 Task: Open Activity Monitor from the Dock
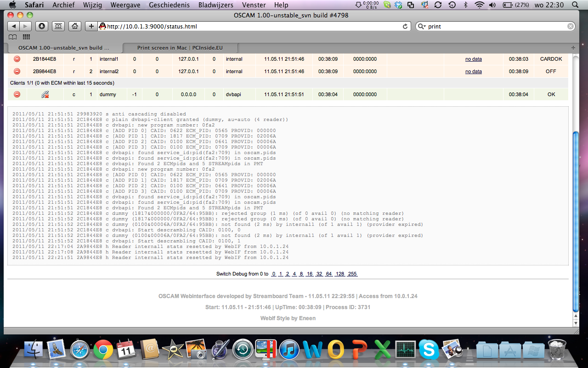[406, 350]
